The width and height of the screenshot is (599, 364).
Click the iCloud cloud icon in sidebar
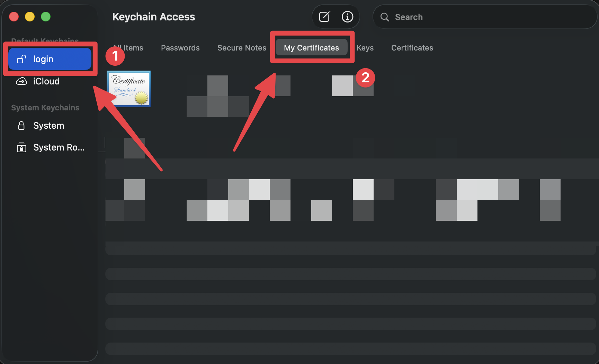(21, 81)
